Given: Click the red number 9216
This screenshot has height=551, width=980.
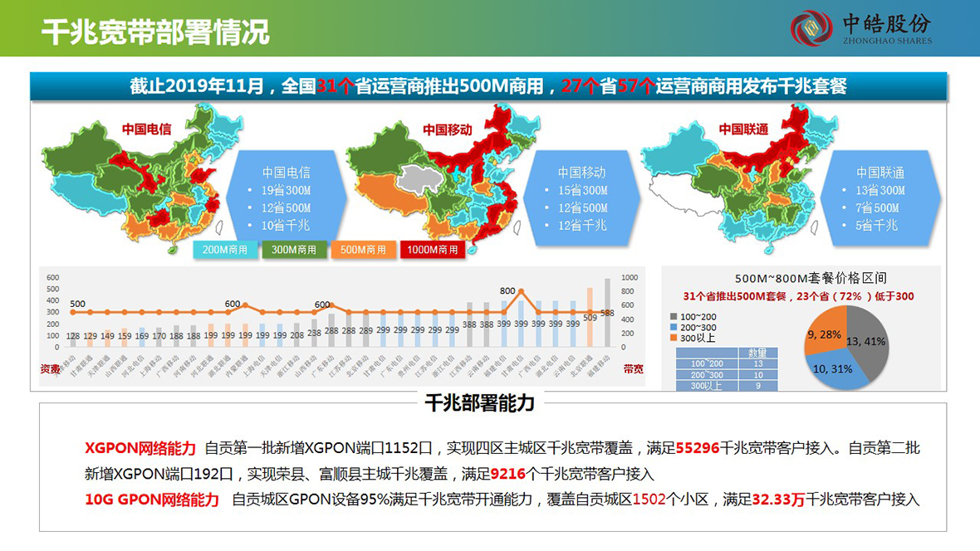Looking at the screenshot, I should (x=508, y=474).
